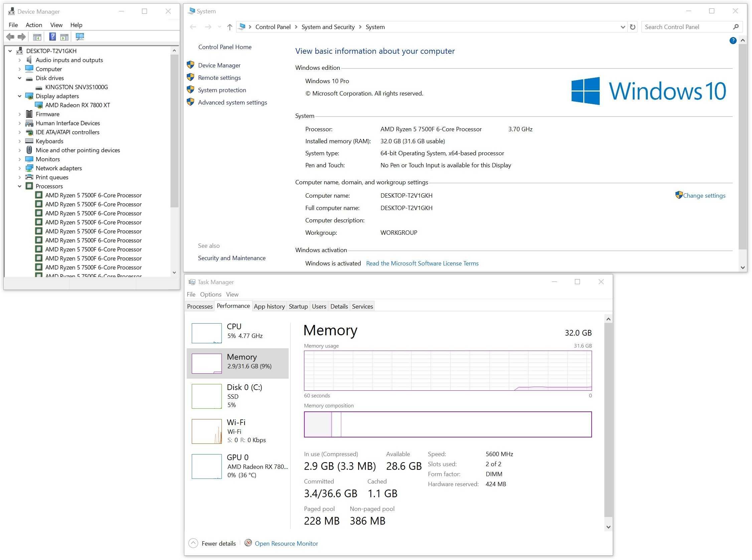Expand the Keyboards node
The height and width of the screenshot is (560, 752).
(x=19, y=141)
